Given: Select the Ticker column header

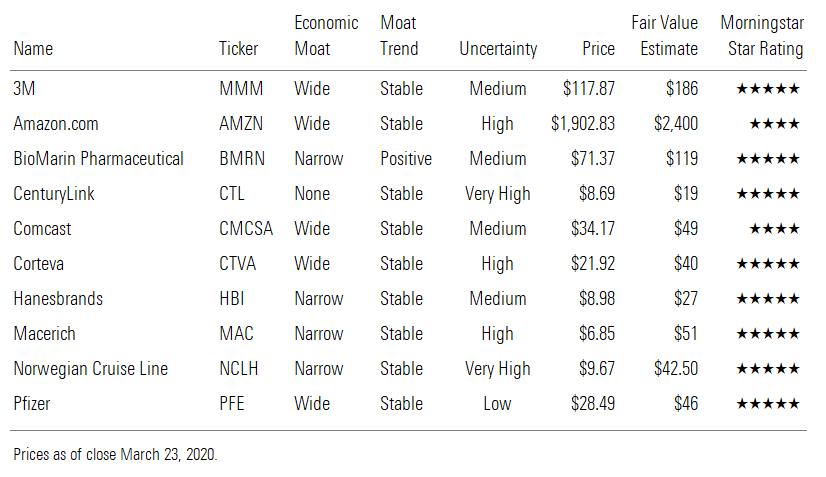Looking at the screenshot, I should [x=238, y=48].
